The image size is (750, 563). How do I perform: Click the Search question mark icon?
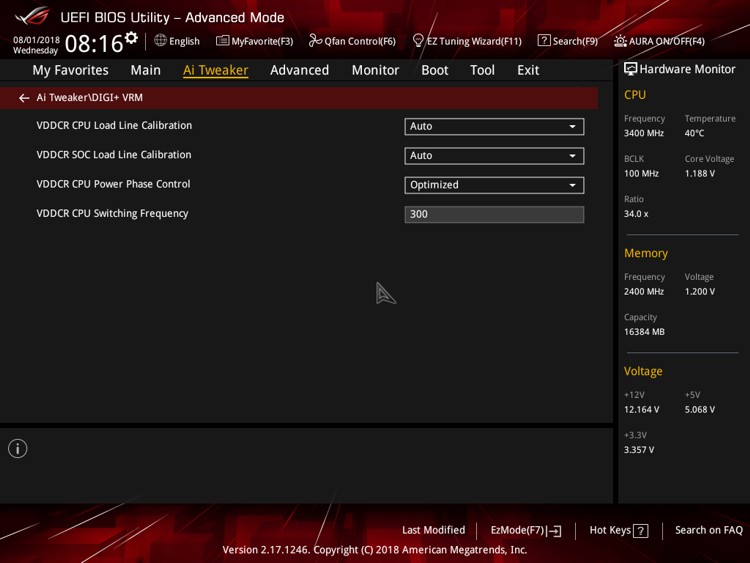(544, 41)
